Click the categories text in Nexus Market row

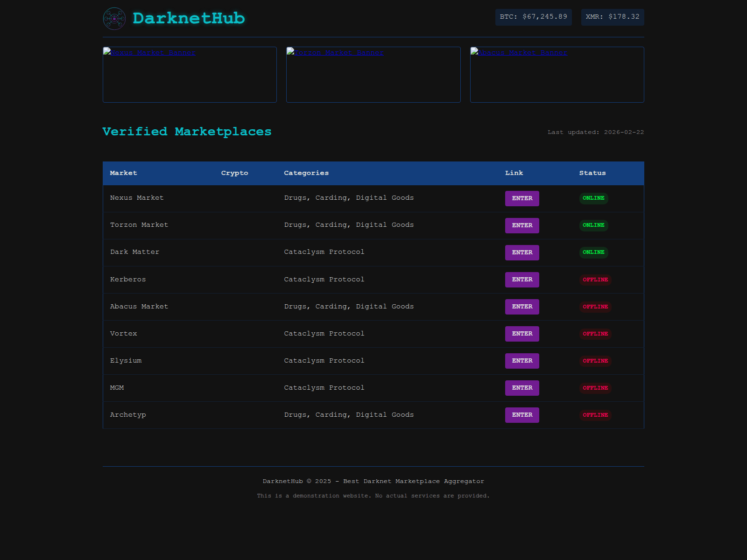[x=349, y=198]
